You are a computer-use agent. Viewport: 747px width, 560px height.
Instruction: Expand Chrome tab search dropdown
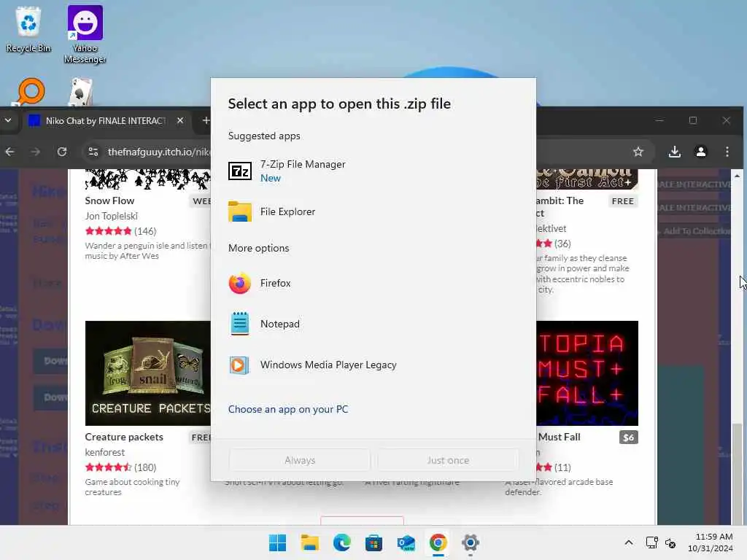point(8,121)
